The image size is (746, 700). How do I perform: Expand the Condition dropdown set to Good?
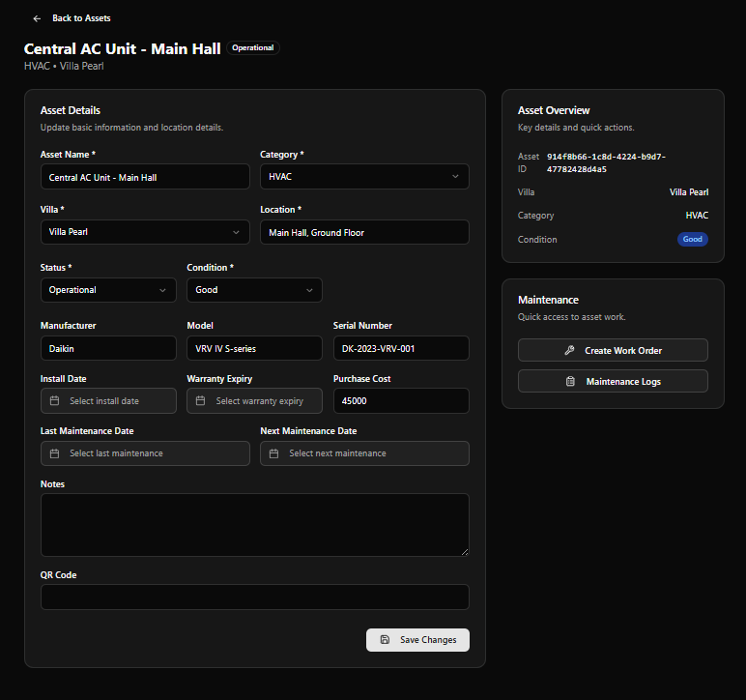(254, 290)
